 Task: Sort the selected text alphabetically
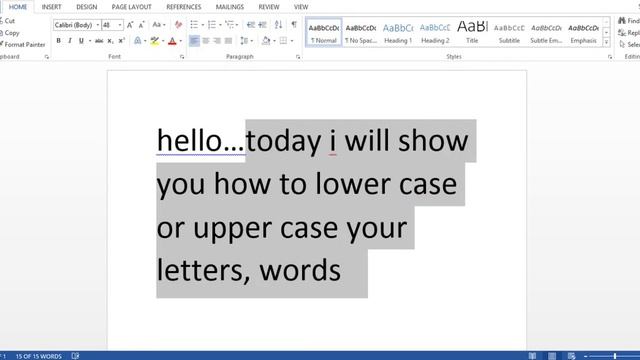point(278,25)
